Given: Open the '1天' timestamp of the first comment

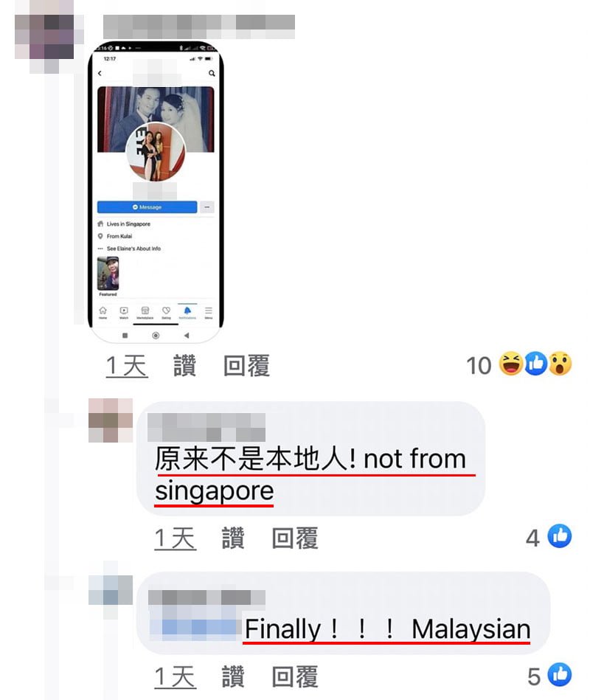Looking at the screenshot, I should pos(127,366).
